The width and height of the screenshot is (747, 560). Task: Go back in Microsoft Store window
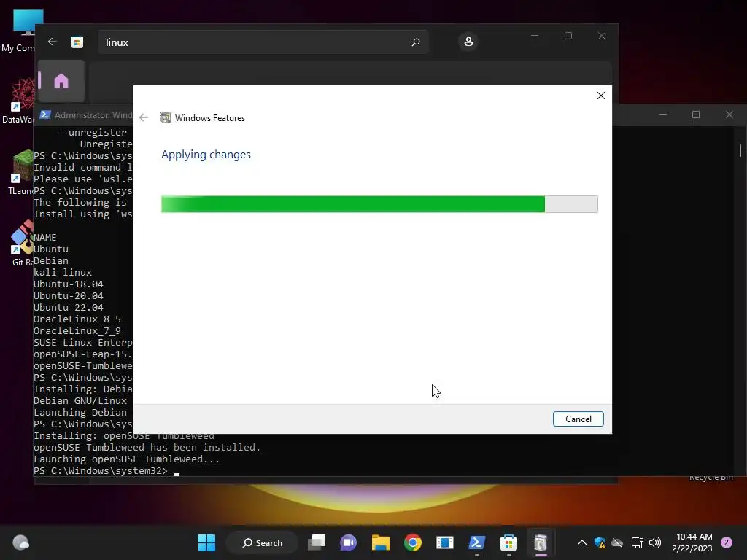click(x=53, y=42)
